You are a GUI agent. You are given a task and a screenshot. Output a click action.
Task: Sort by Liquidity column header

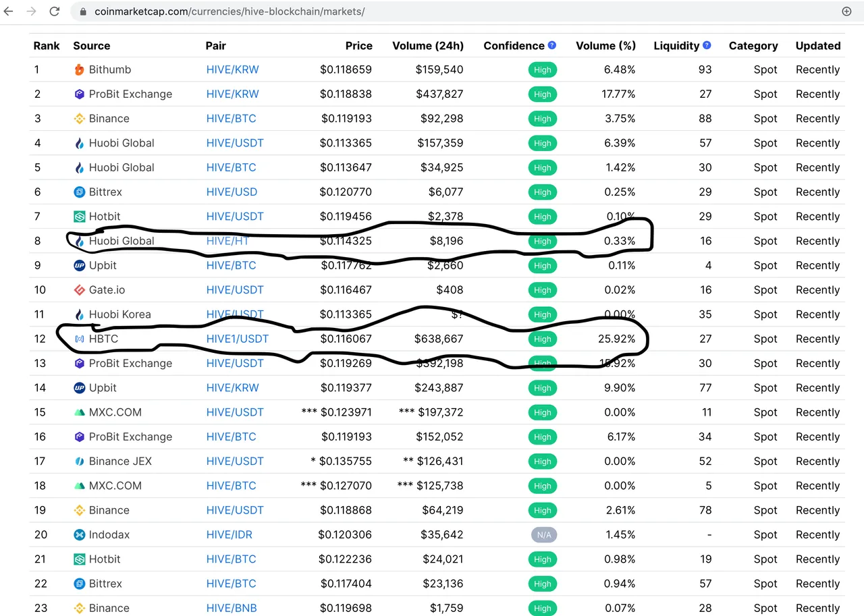click(676, 46)
